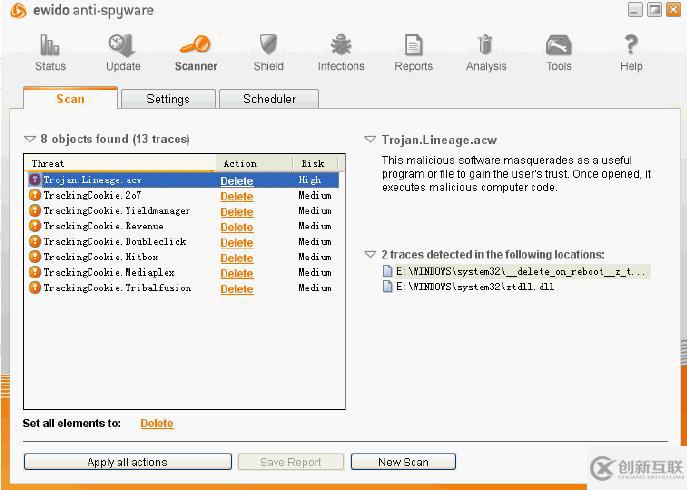Click Delete action for TrackingCookie.Hitbox
Viewport: 687px width, 490px height.
237,258
